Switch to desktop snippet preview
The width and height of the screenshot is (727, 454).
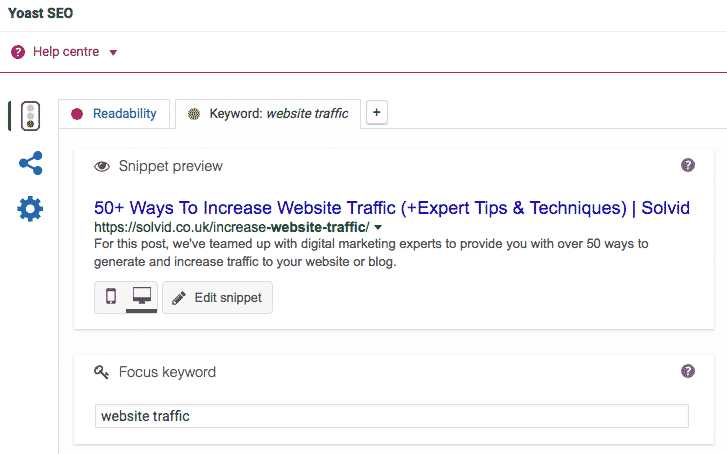142,296
